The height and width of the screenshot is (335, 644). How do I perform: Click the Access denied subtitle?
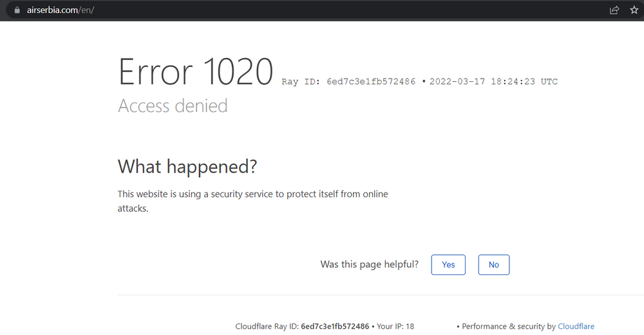click(173, 106)
